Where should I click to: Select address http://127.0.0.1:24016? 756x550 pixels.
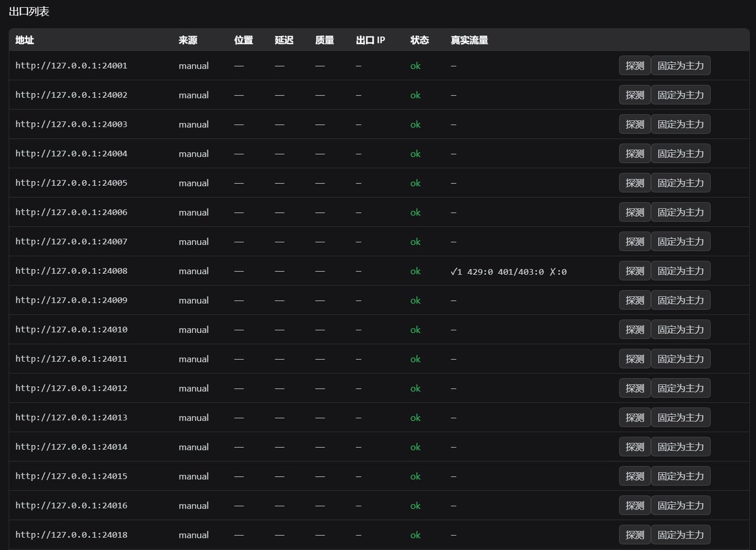[71, 506]
